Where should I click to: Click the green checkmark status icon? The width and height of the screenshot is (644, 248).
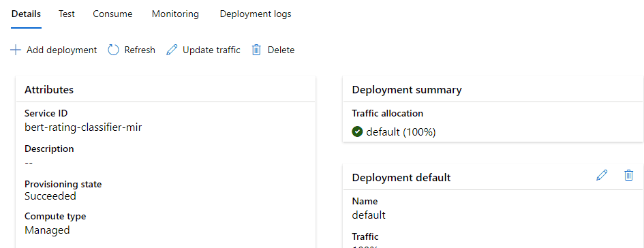pos(357,131)
